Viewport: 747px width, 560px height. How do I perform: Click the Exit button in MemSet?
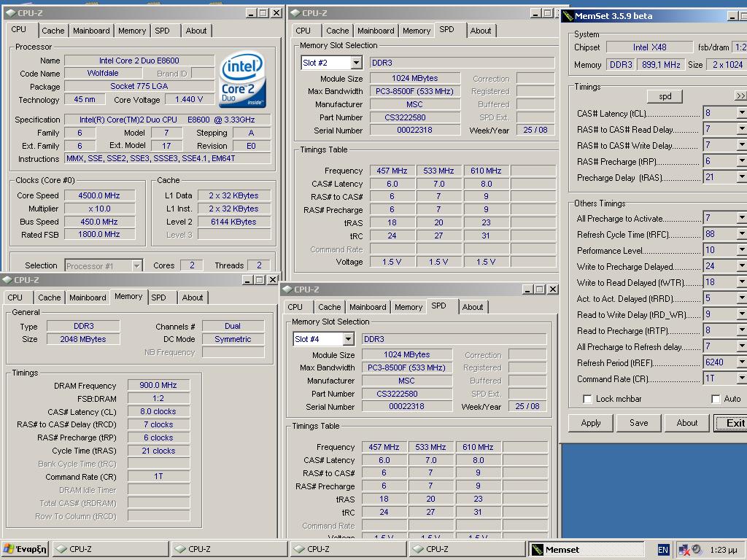click(x=732, y=423)
